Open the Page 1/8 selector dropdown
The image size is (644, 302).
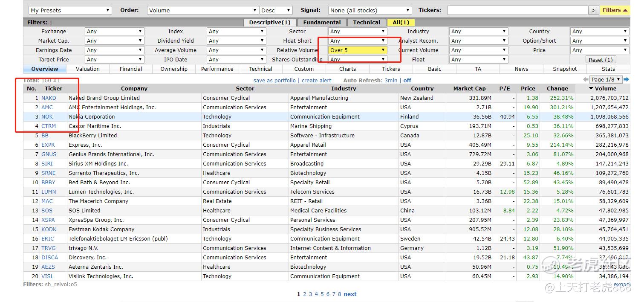point(606,79)
